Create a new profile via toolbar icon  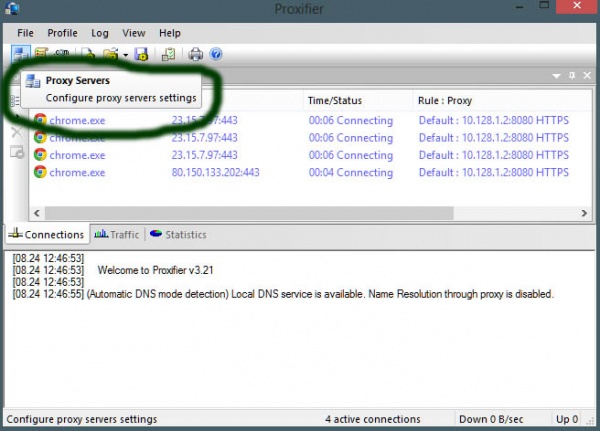pos(88,54)
